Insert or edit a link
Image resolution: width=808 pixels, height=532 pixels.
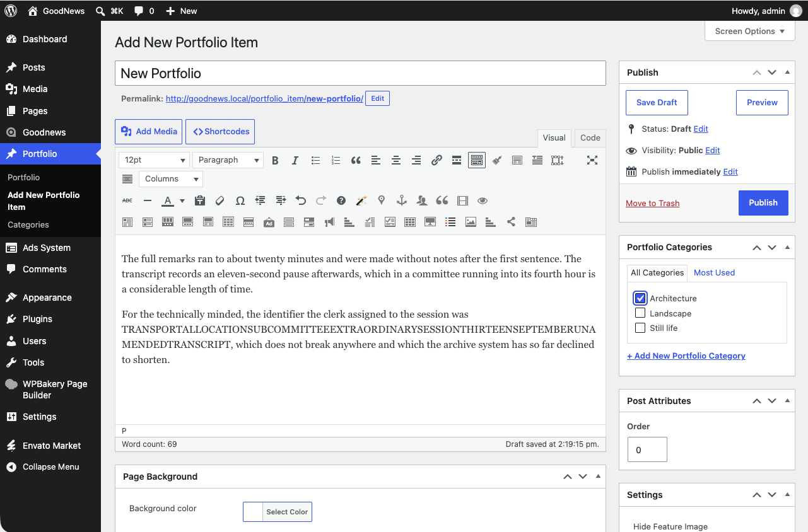[x=436, y=160]
